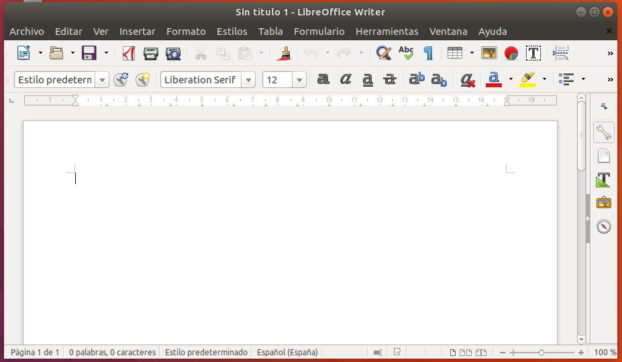The height and width of the screenshot is (362, 622).
Task: Open the Insertar menu
Action: 137,31
